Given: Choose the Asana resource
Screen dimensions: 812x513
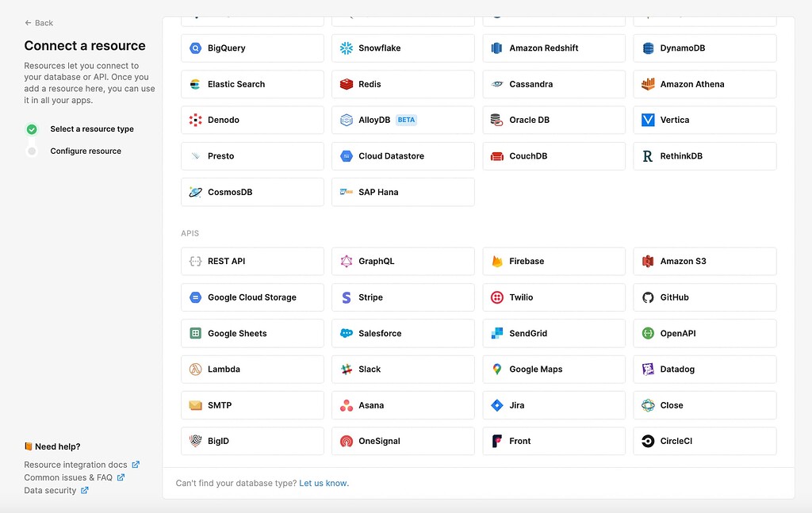Looking at the screenshot, I should (x=403, y=405).
